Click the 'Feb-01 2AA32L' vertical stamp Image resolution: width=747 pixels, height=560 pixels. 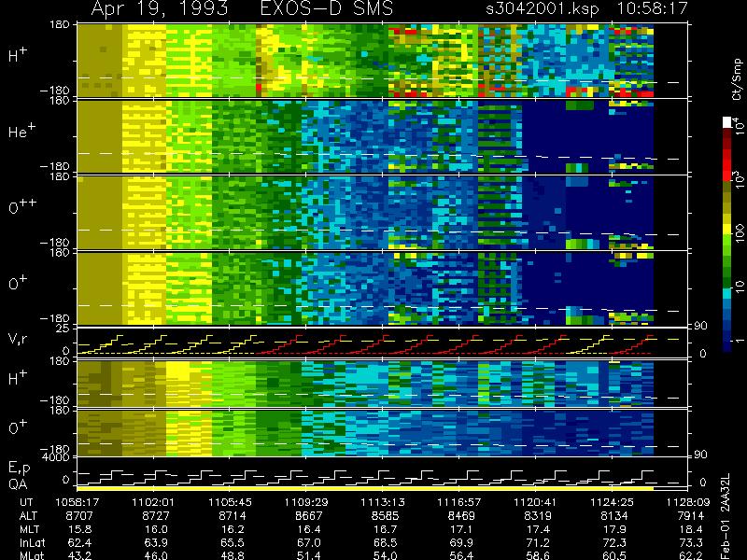[725, 516]
